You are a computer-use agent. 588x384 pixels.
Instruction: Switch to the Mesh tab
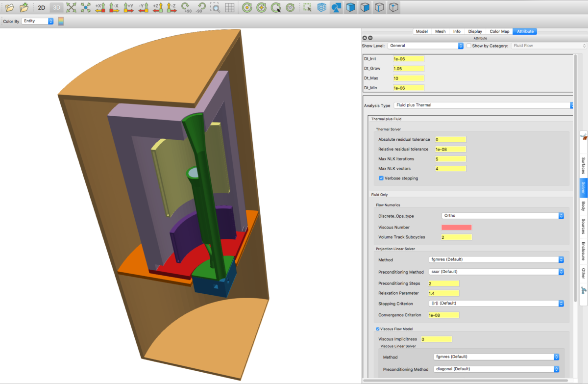click(440, 31)
